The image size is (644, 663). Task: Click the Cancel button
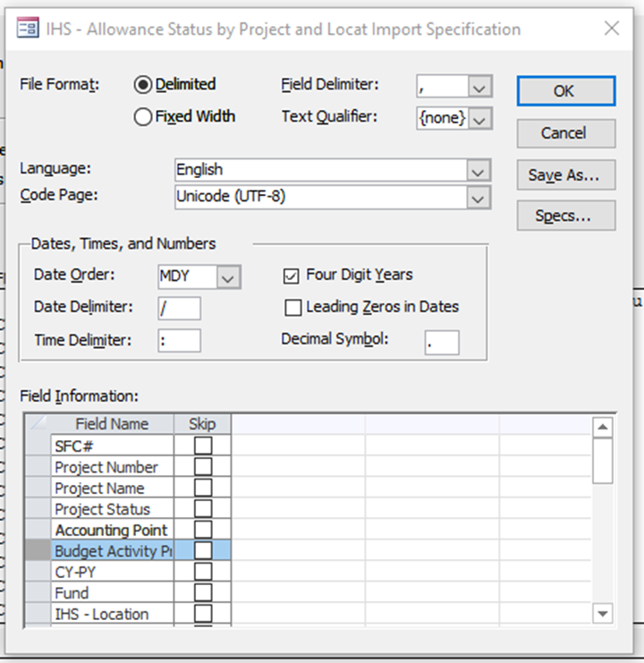pos(565,133)
